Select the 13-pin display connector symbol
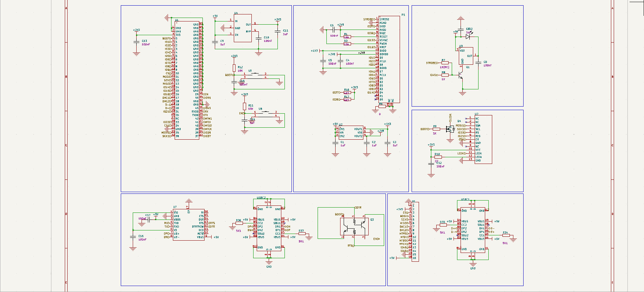The width and height of the screenshot is (644, 292). 483,139
